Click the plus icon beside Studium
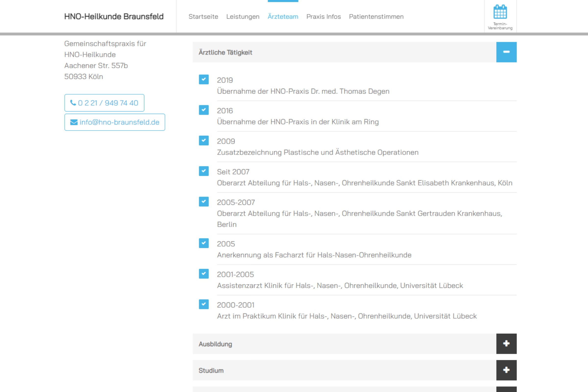This screenshot has width=588, height=392. tap(506, 370)
